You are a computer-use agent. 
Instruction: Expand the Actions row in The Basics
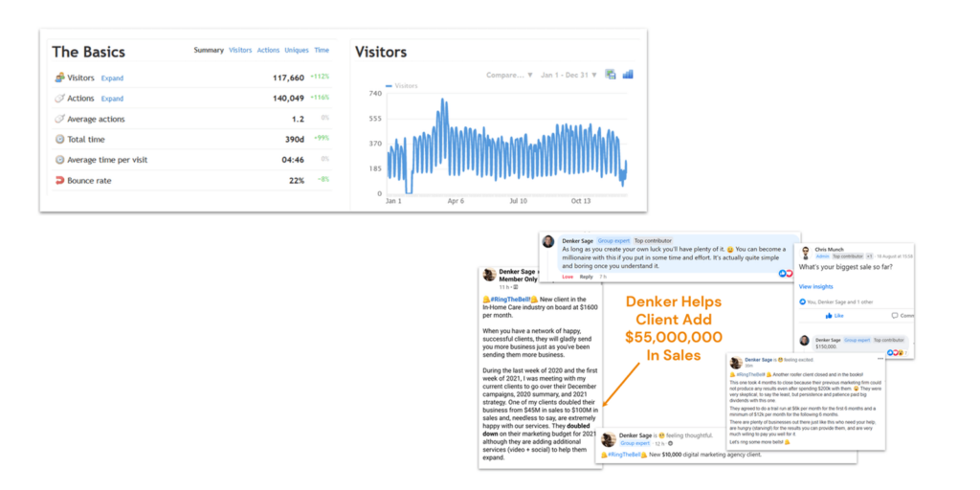113,99
